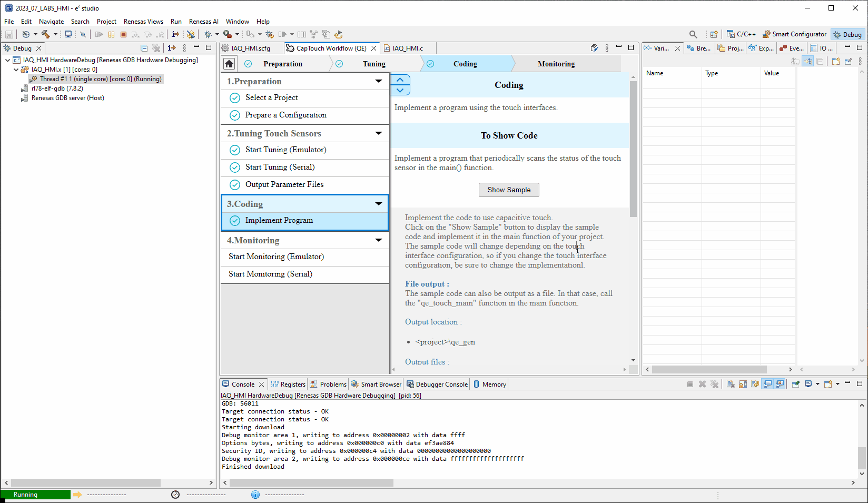The image size is (868, 503).
Task: Toggle Show Console When Standard Out Changes
Action: pos(767,384)
